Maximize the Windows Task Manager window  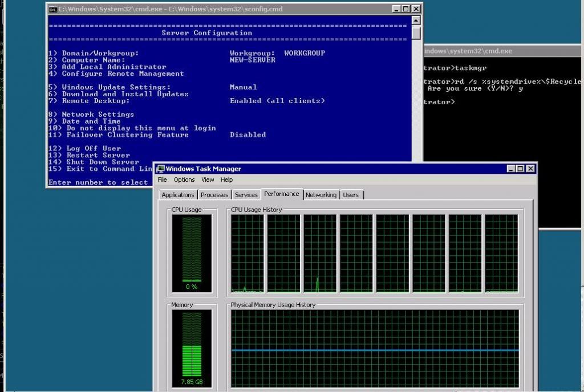point(520,169)
